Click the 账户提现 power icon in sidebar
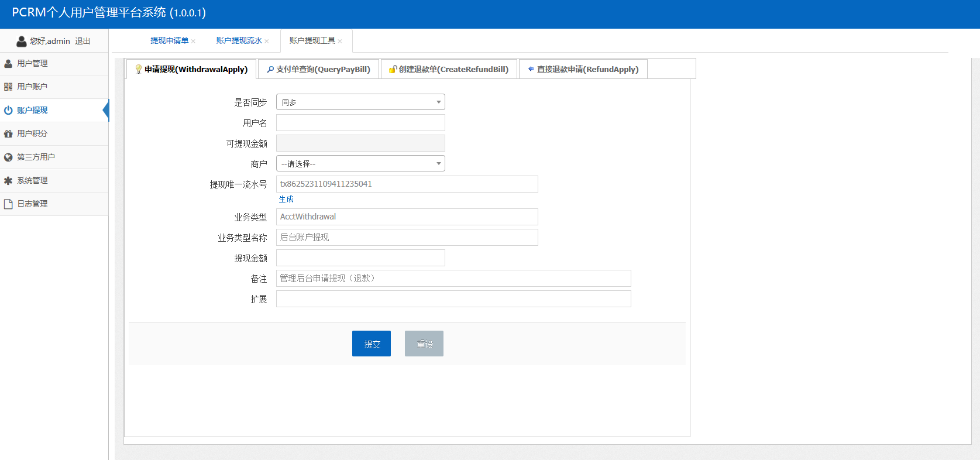Viewport: 980px width, 460px height. (x=8, y=110)
